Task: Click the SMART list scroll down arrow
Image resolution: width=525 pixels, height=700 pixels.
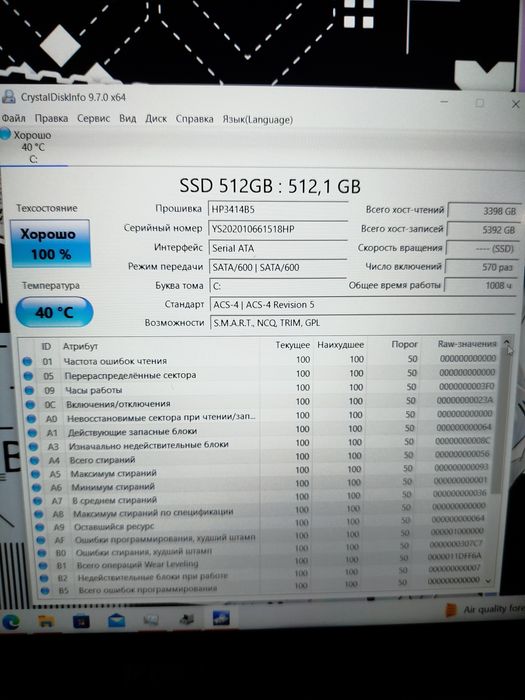Action: [x=488, y=581]
